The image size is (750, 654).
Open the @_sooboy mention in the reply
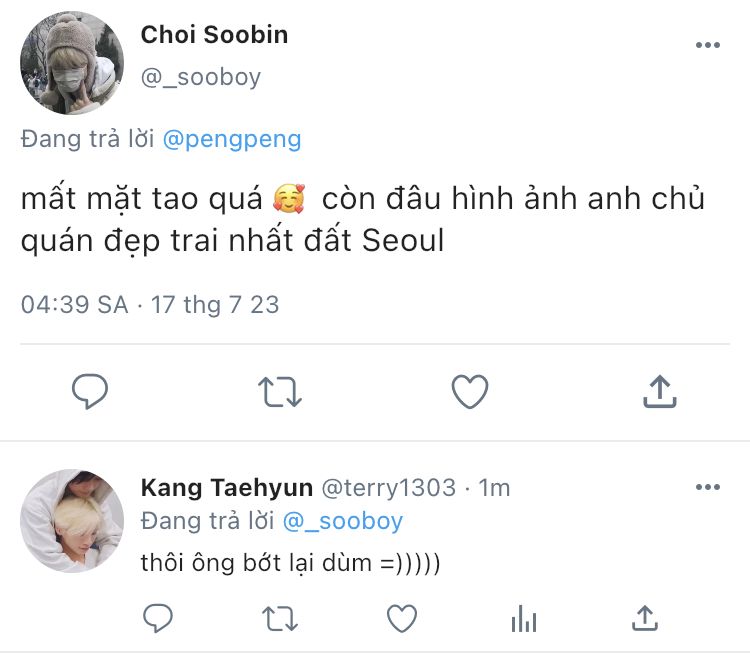[342, 521]
